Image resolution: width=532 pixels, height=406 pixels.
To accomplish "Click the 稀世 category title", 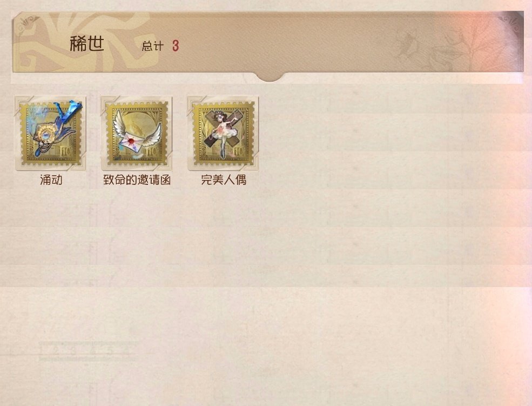I will 87,44.
